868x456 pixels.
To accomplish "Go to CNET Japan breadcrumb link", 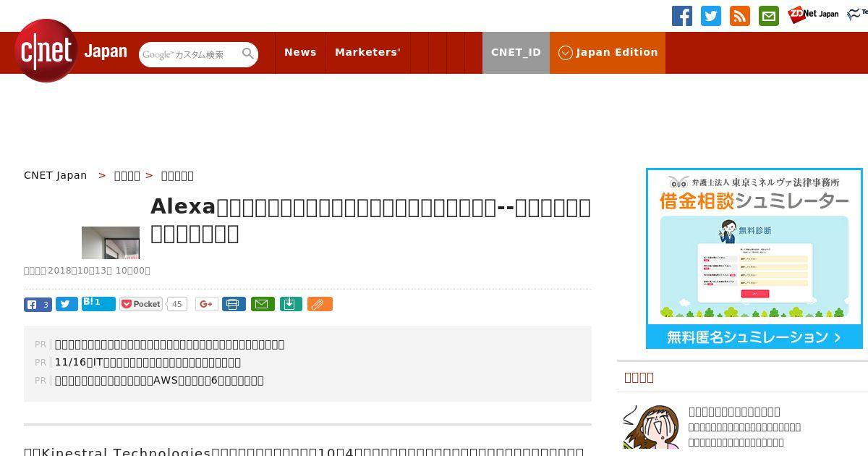I will [x=55, y=175].
